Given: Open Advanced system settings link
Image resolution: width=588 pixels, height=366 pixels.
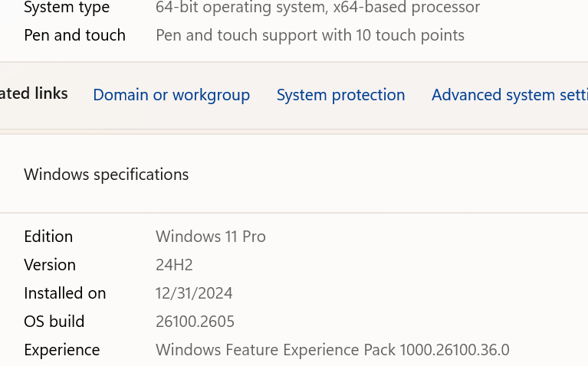Looking at the screenshot, I should [509, 95].
